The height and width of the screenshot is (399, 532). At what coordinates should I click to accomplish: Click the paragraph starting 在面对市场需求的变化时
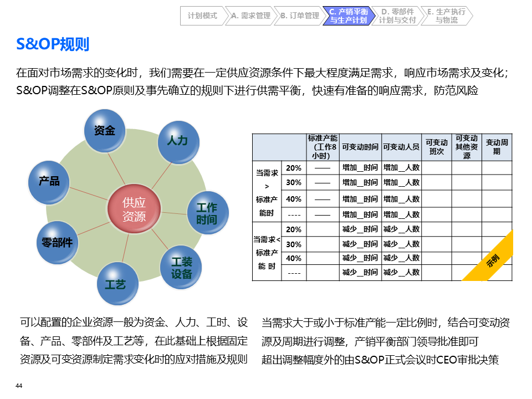tap(262, 73)
